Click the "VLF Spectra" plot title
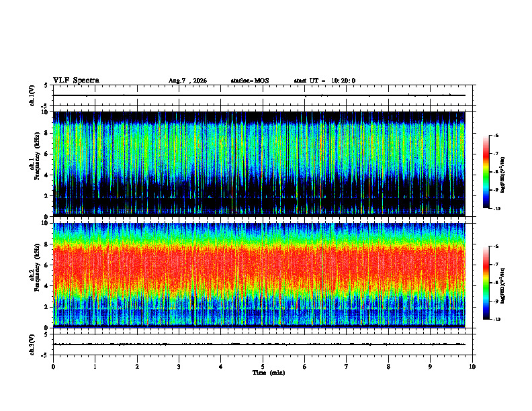 (77, 81)
